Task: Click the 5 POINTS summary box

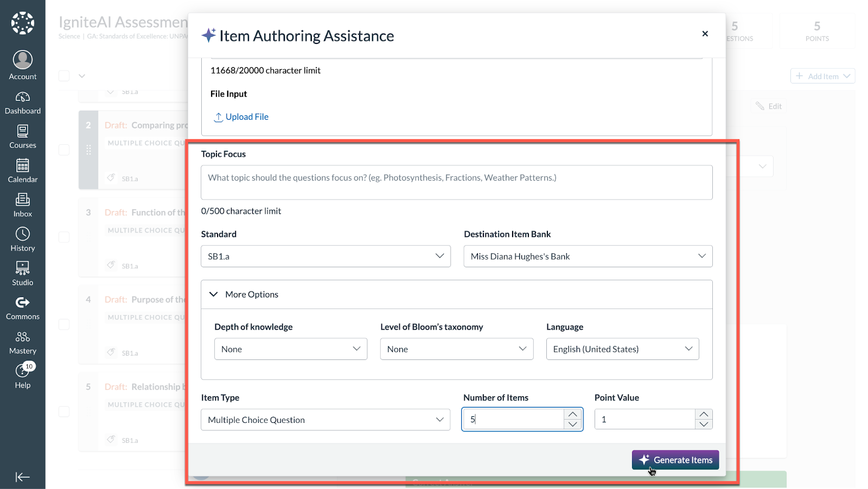Action: (817, 31)
